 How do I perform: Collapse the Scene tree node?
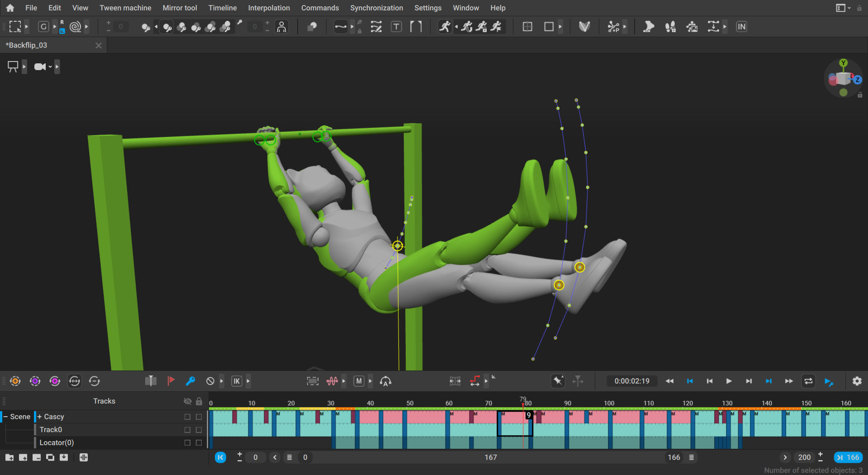5,417
